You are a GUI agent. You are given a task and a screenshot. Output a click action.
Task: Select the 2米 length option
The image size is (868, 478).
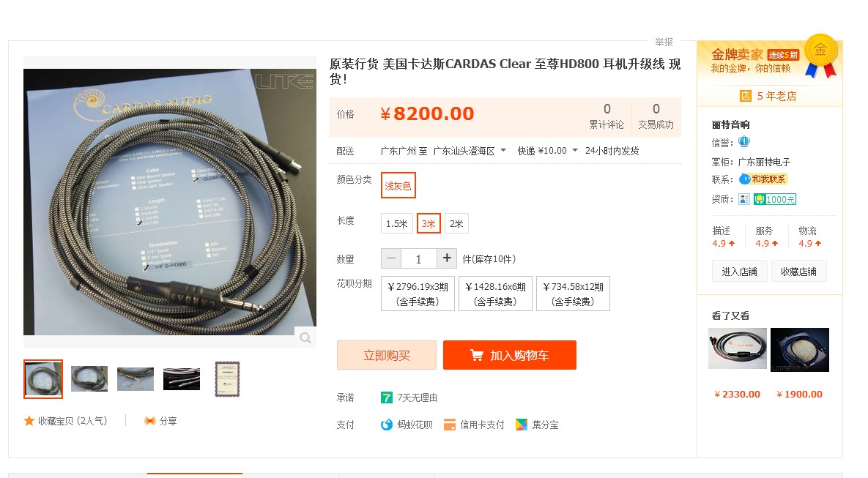(x=456, y=223)
